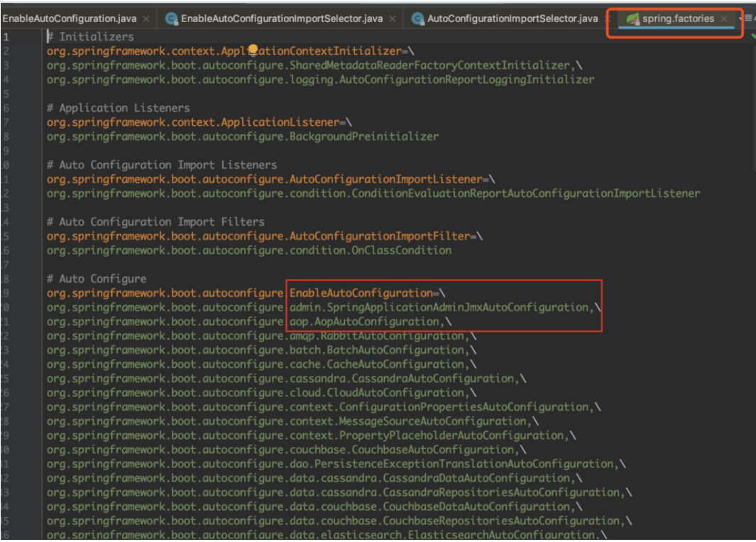Click the class icon on AutoConfigurationImportSelector tab
756x542 pixels.
418,18
